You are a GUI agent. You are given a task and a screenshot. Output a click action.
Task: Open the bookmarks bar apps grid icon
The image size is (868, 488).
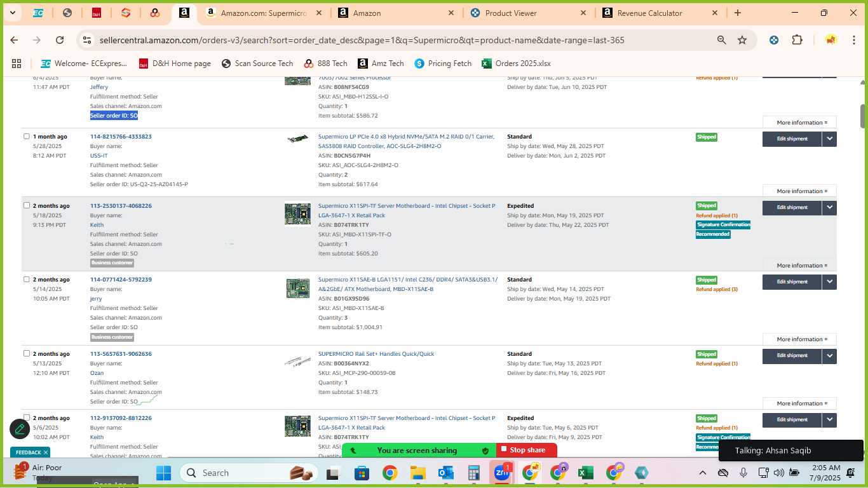[x=17, y=64]
